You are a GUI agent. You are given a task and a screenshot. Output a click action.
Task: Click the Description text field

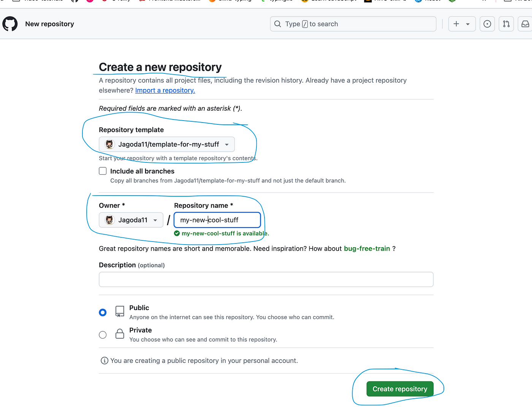(266, 279)
